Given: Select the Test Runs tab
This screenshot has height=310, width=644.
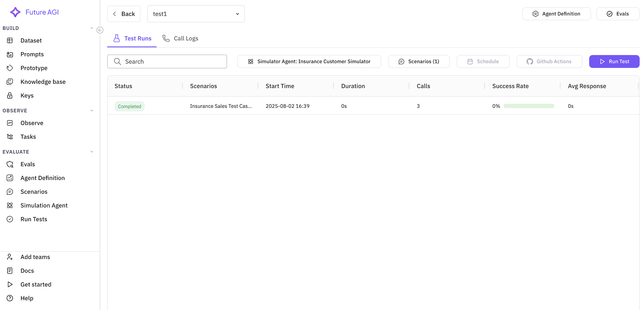Looking at the screenshot, I should [132, 38].
